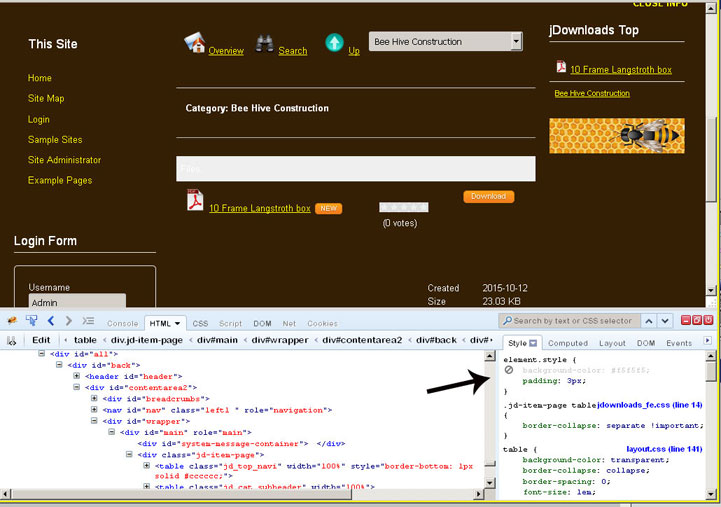Collapse the div class="jd-item-page" node
Image resolution: width=721 pixels, height=507 pixels.
[x=129, y=454]
